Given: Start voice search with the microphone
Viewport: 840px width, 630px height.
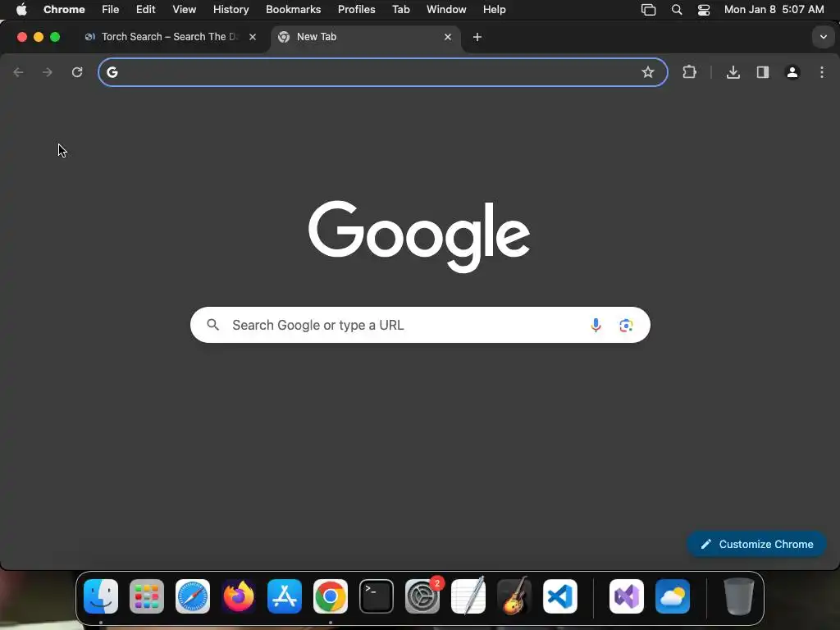Looking at the screenshot, I should coord(596,325).
